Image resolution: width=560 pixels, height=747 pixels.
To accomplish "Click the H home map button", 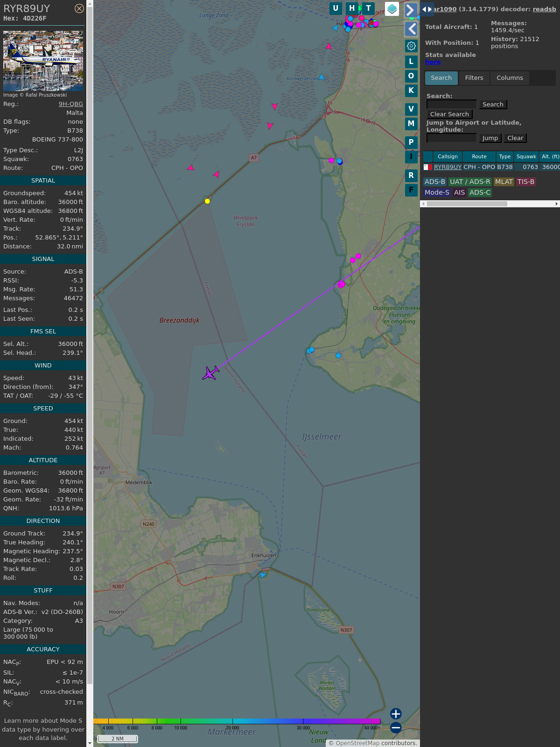I will 352,8.
